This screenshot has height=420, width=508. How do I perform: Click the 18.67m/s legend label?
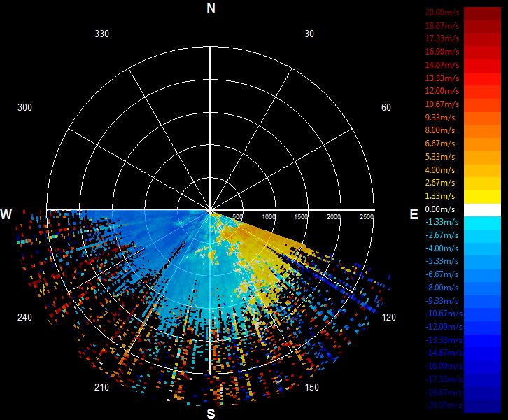click(442, 26)
